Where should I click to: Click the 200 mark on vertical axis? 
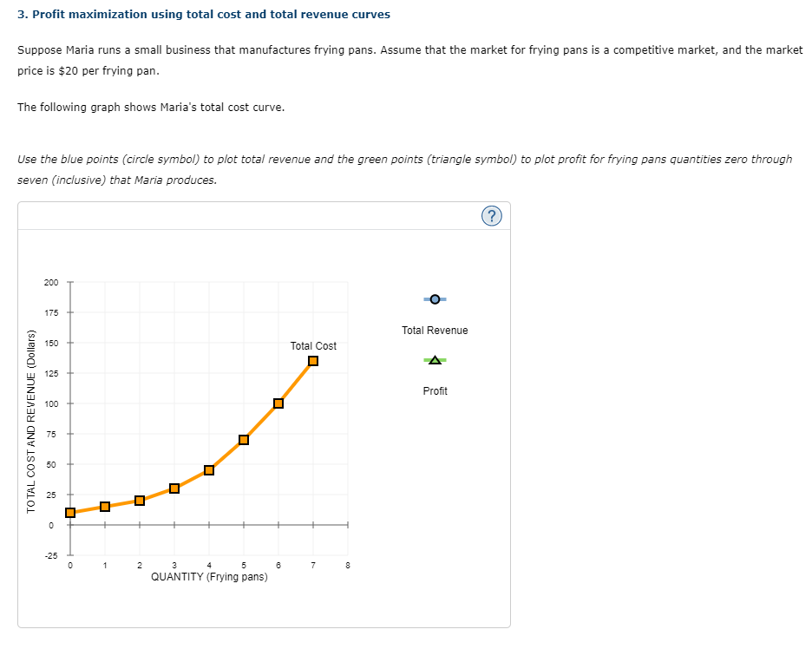51,282
